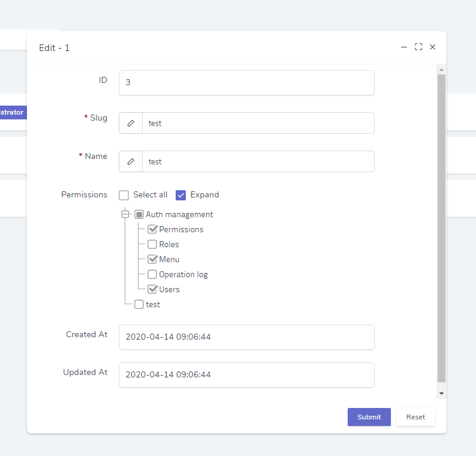Collapse the Auth management tree node
The height and width of the screenshot is (456, 476).
point(125,214)
